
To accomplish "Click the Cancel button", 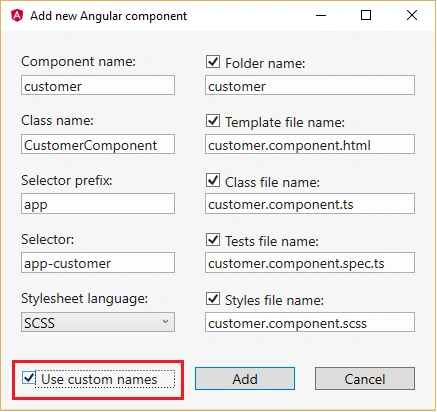I will pyautogui.click(x=365, y=379).
